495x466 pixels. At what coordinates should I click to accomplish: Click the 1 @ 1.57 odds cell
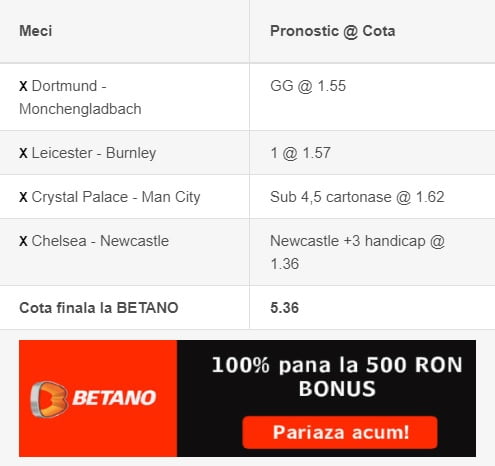coord(300,153)
